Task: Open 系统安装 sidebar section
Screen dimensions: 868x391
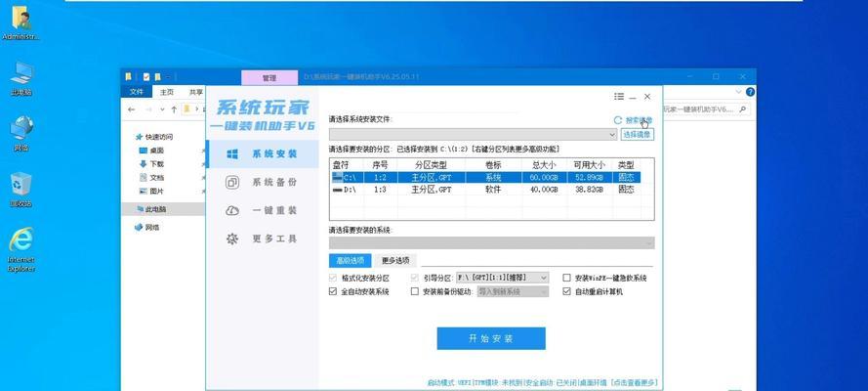Action: point(263,154)
